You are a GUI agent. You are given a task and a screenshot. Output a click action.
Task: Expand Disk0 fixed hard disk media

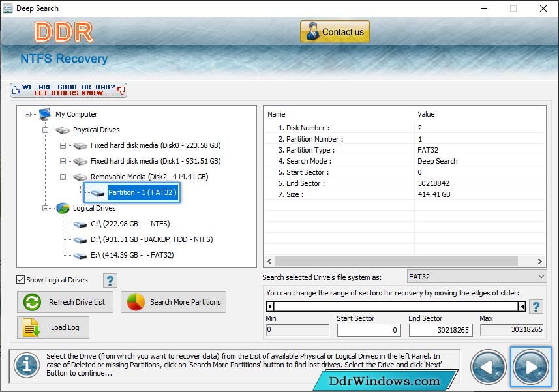click(63, 145)
